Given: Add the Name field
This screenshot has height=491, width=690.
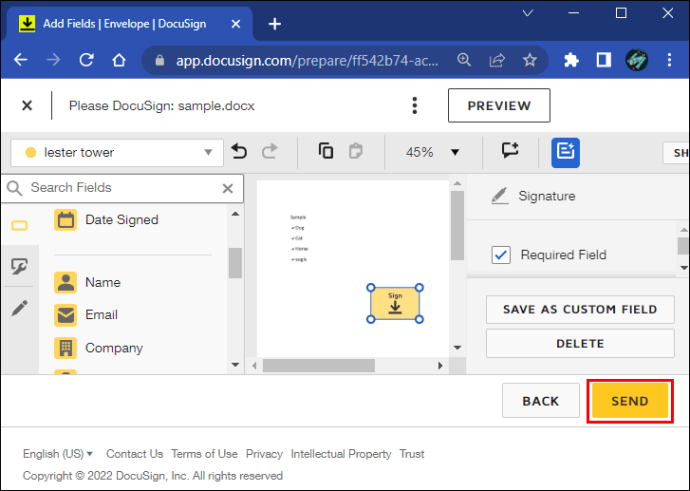Looking at the screenshot, I should tap(87, 282).
